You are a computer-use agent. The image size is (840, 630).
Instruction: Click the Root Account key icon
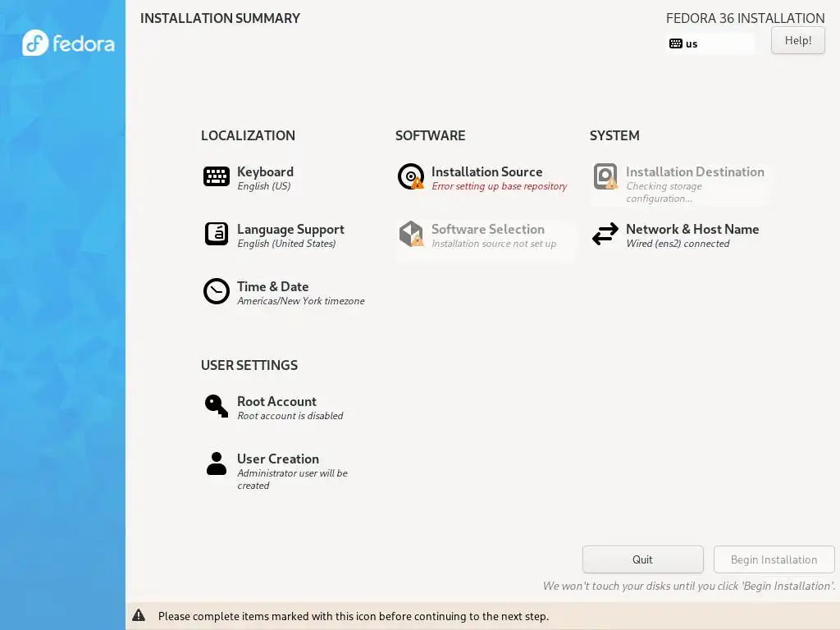(x=217, y=406)
